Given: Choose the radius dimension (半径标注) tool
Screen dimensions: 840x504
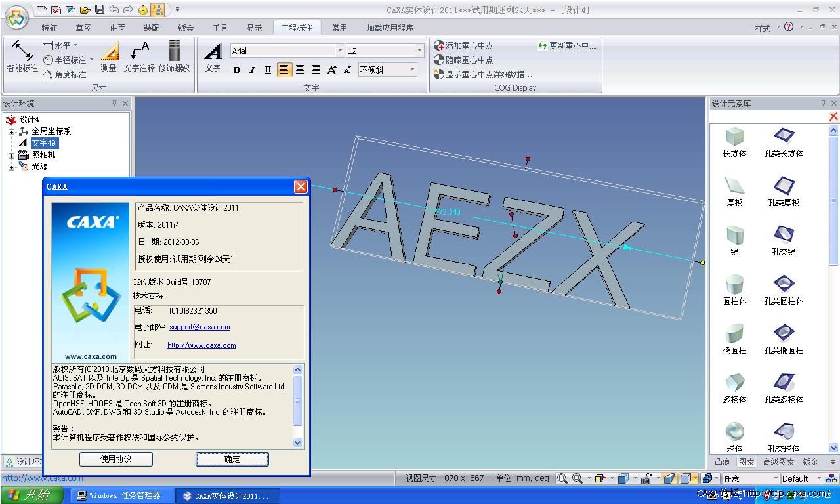Looking at the screenshot, I should pyautogui.click(x=66, y=60).
